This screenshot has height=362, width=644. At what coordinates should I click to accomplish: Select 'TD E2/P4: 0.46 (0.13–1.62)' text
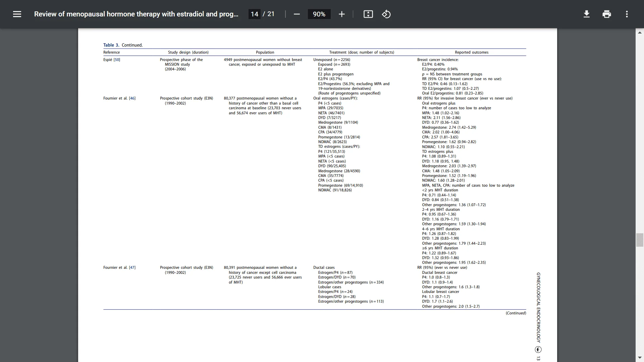pos(445,84)
